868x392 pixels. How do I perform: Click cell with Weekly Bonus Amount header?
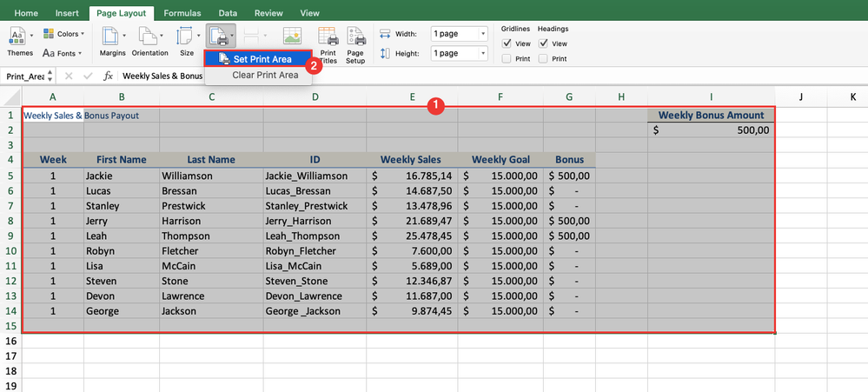click(712, 116)
